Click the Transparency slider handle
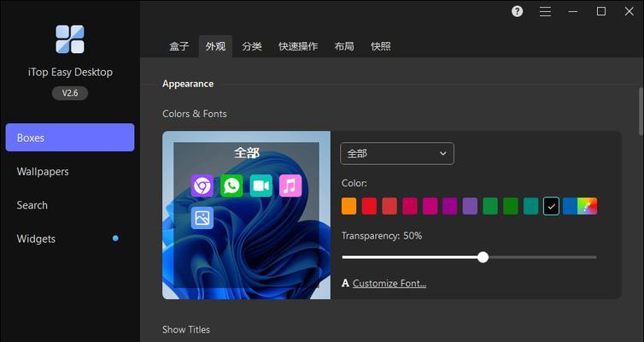644x342 pixels. point(483,257)
